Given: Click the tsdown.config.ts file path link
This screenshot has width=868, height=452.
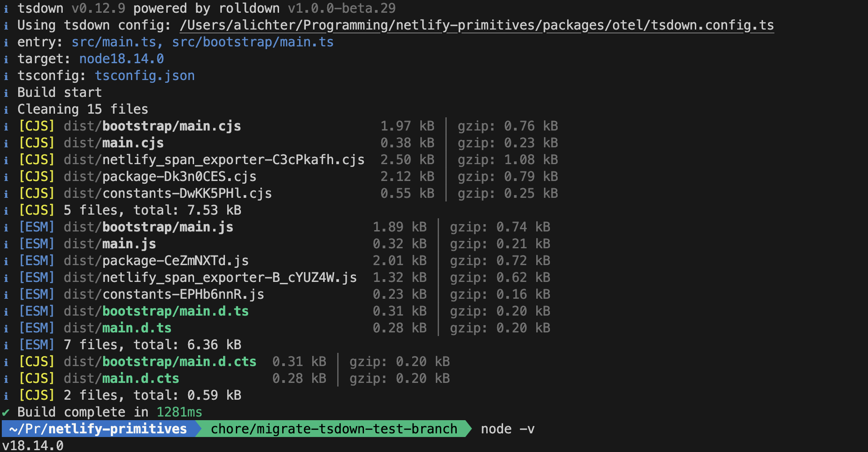Looking at the screenshot, I should pyautogui.click(x=476, y=25).
